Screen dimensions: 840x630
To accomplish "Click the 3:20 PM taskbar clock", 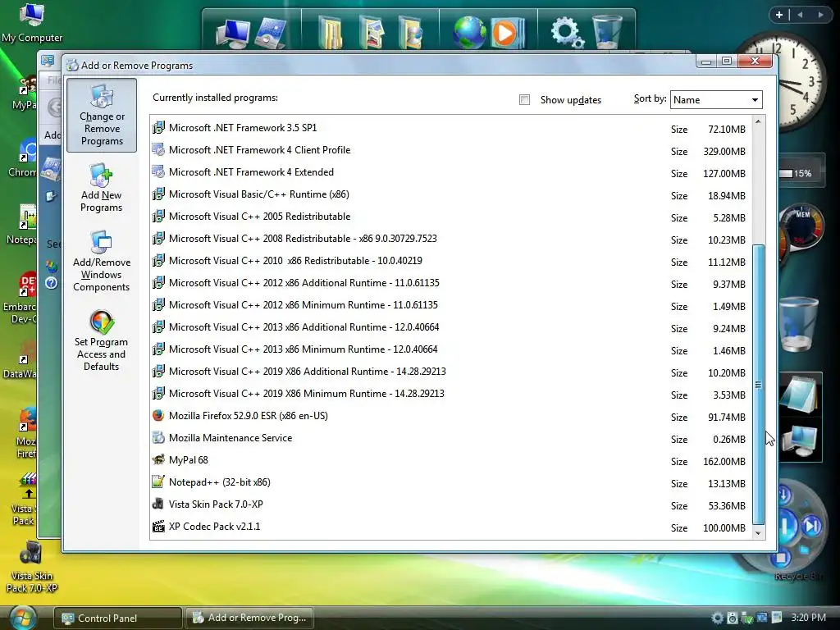I will 808,617.
